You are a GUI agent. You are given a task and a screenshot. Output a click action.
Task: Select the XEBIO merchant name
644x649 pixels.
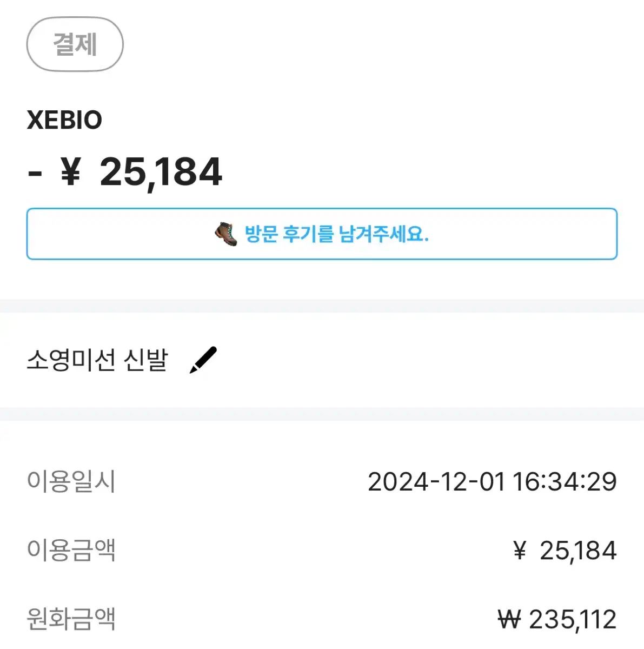tap(64, 120)
